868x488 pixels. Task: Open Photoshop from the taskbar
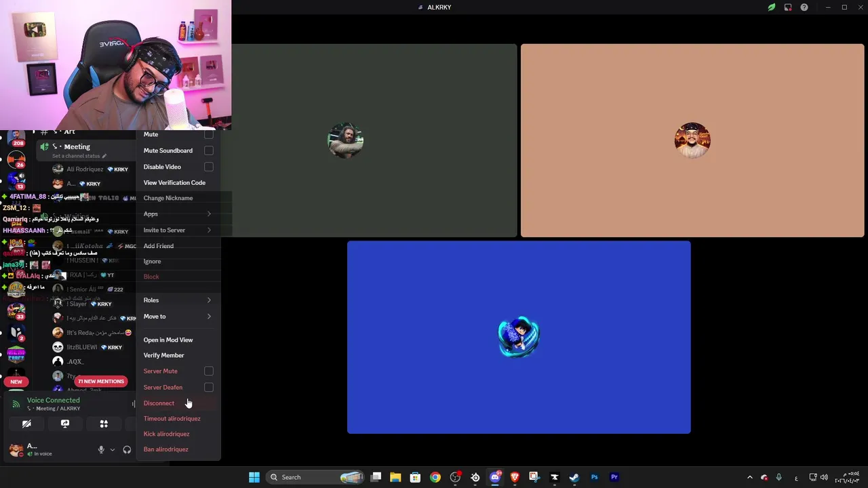[594, 477]
